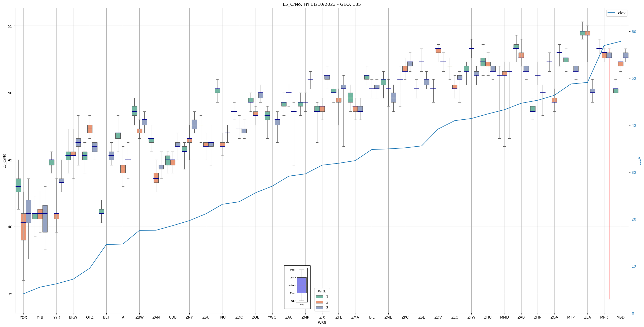Click the 'ZAB' x-axis label

pyautogui.click(x=521, y=317)
